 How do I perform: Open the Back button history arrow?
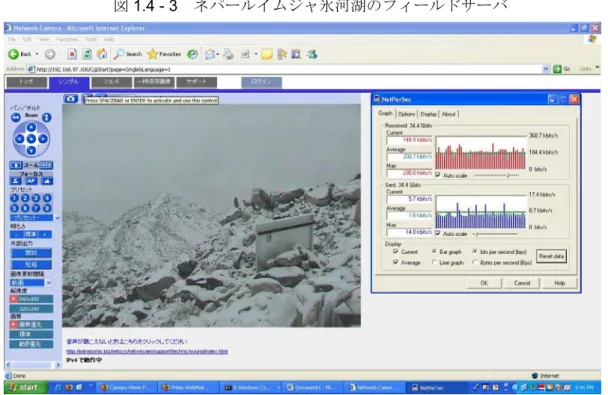pyautogui.click(x=37, y=54)
